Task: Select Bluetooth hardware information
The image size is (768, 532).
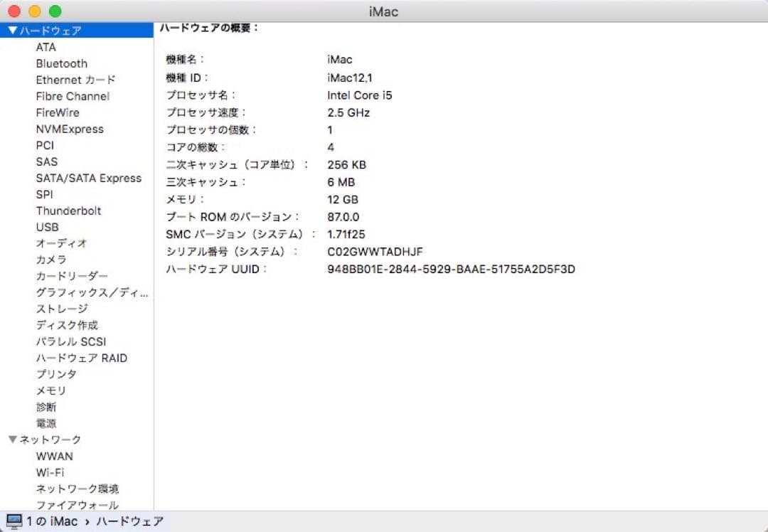Action: pos(61,63)
